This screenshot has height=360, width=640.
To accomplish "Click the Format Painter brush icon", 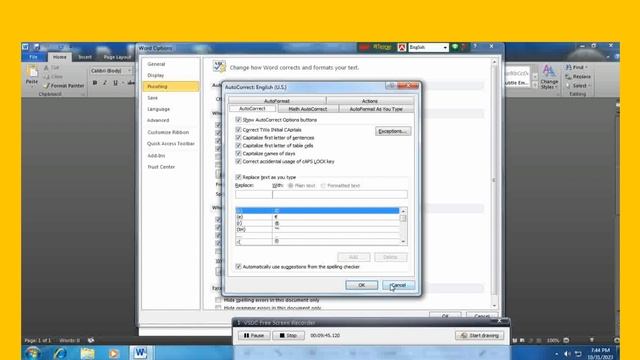I will [x=47, y=86].
